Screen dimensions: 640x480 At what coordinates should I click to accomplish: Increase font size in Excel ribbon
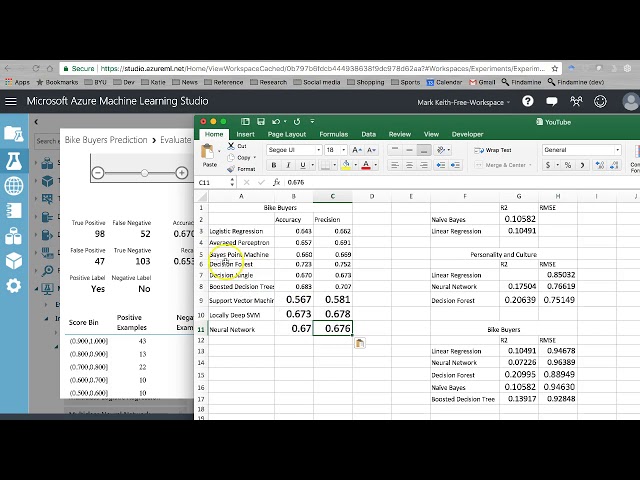pyautogui.click(x=356, y=150)
